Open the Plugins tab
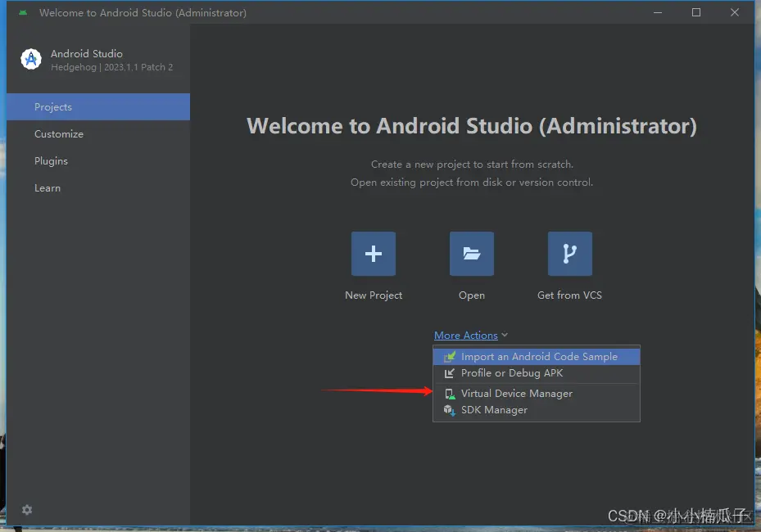The width and height of the screenshot is (761, 532). (x=98, y=161)
